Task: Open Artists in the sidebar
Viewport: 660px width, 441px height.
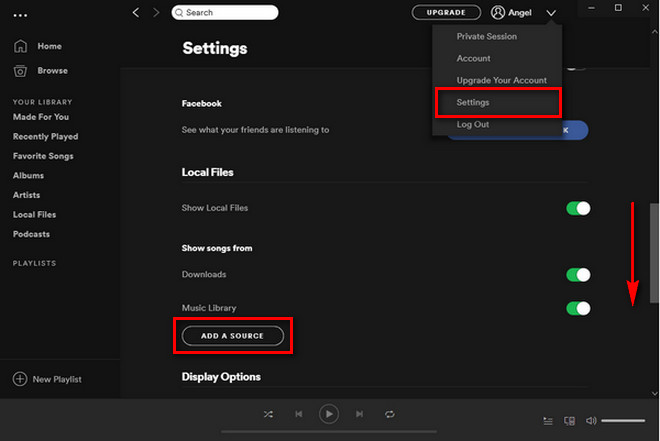Action: coord(27,195)
